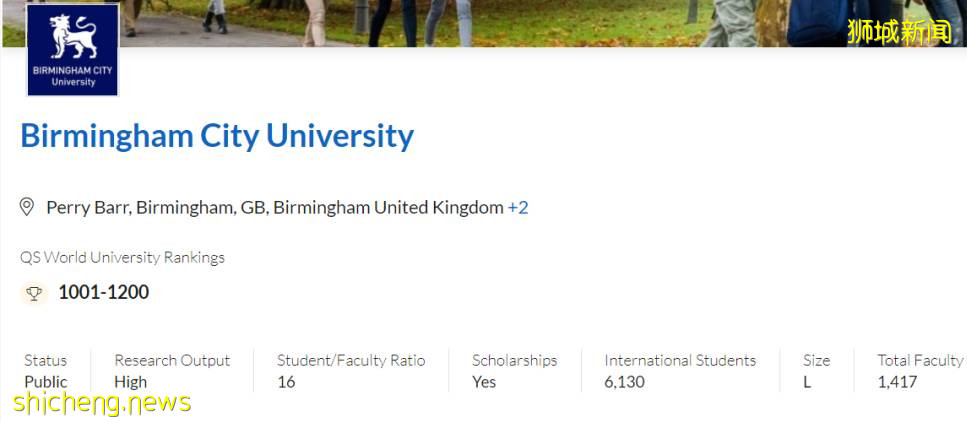Click the Birmingham City University heading
Screen dimensions: 967x422
tap(217, 136)
